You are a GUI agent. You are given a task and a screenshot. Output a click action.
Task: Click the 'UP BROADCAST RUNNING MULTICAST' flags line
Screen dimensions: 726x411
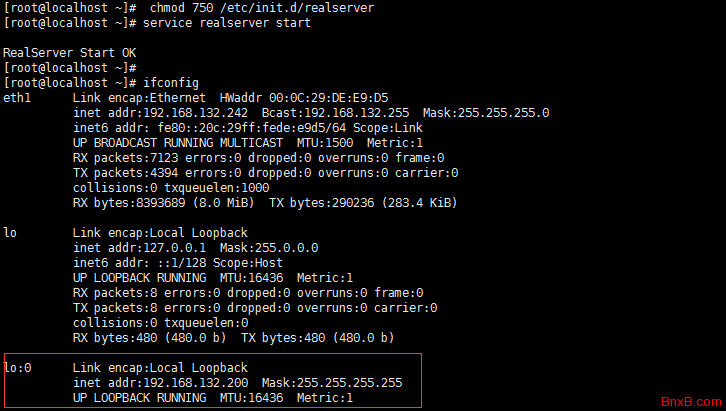(177, 143)
